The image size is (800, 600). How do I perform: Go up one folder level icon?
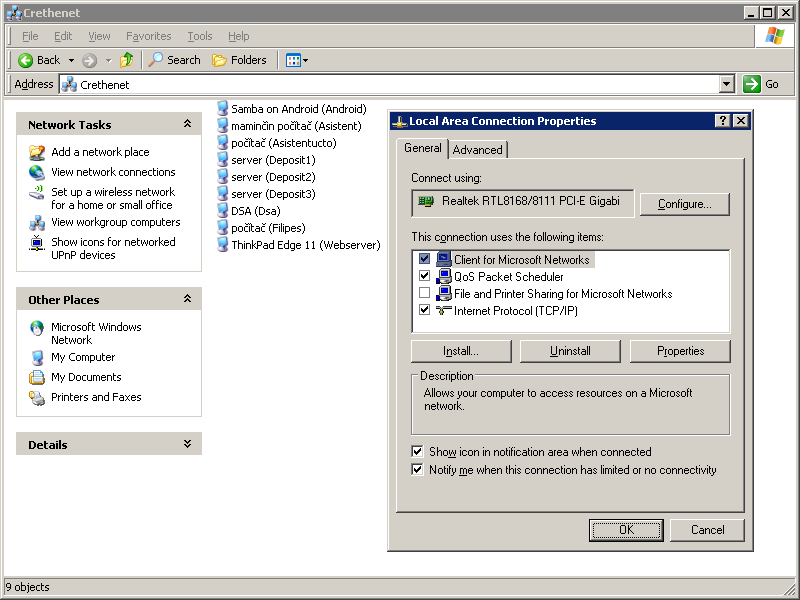pyautogui.click(x=127, y=60)
